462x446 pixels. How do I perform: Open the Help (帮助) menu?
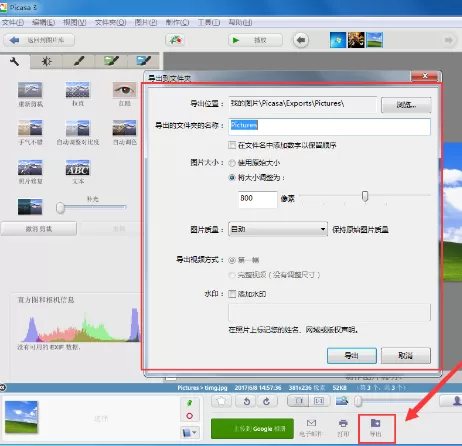[240, 22]
